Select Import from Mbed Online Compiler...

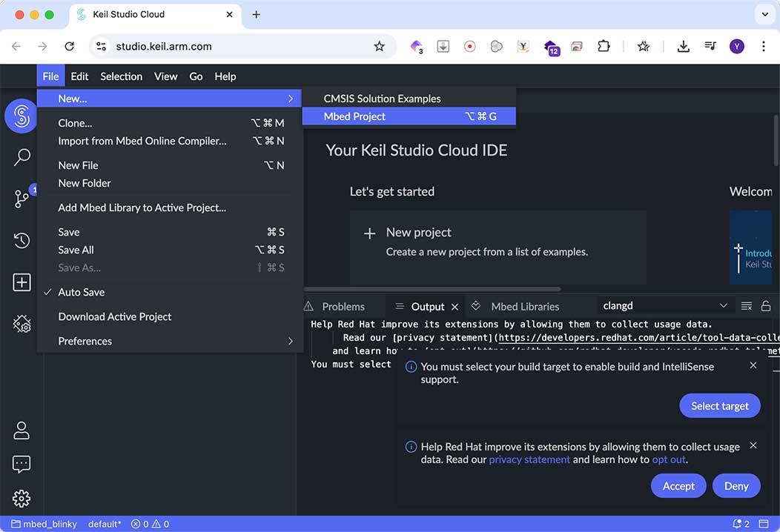tap(170, 141)
